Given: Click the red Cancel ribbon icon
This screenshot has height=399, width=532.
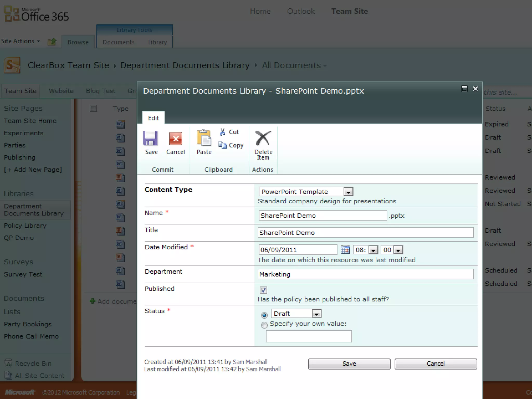Looking at the screenshot, I should [176, 138].
